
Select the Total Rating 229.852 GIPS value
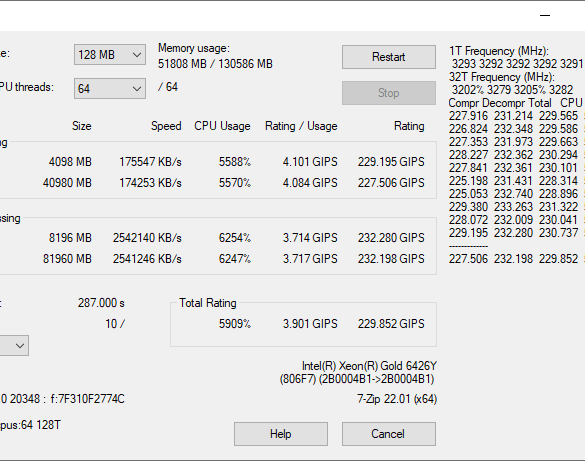391,324
